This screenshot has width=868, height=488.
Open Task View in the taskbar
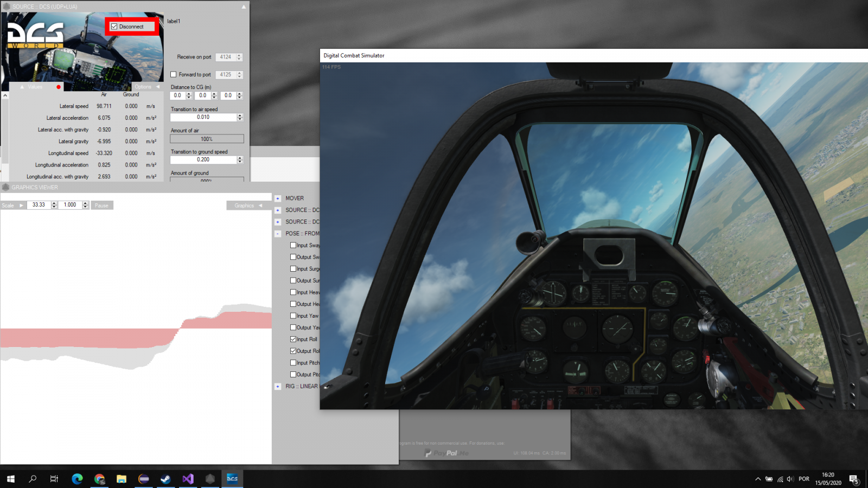(x=54, y=479)
